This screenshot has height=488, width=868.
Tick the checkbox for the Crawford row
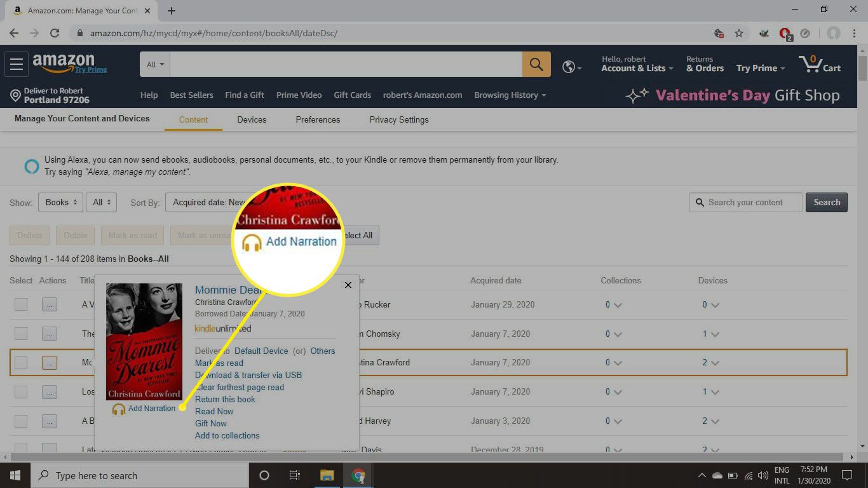pos(21,363)
